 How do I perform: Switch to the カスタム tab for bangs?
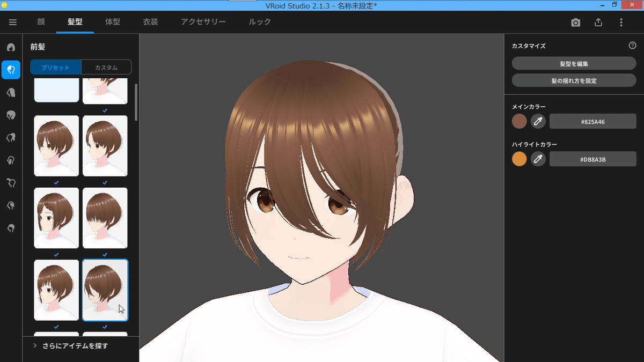[106, 67]
